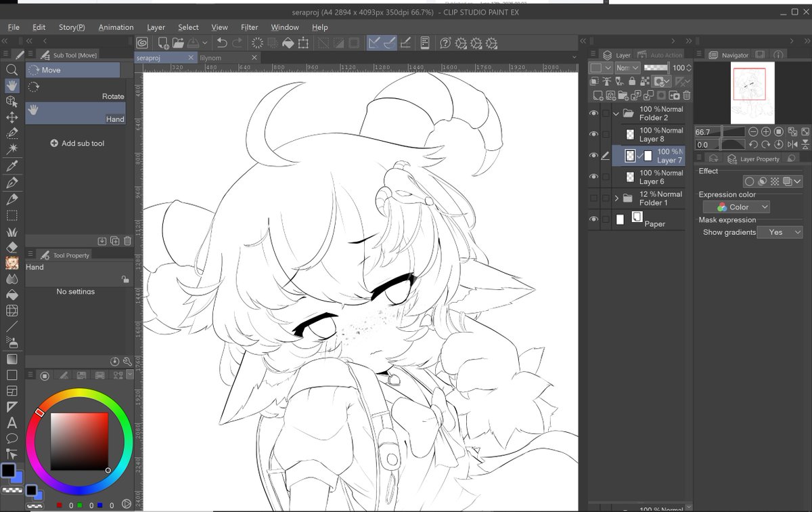The height and width of the screenshot is (512, 812).
Task: Show Folder 1 visibility box
Action: tap(593, 198)
